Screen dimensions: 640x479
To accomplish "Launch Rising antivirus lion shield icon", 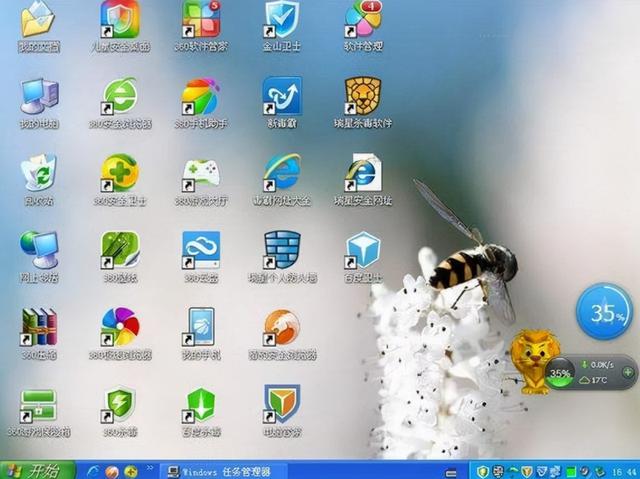I will coord(363,97).
